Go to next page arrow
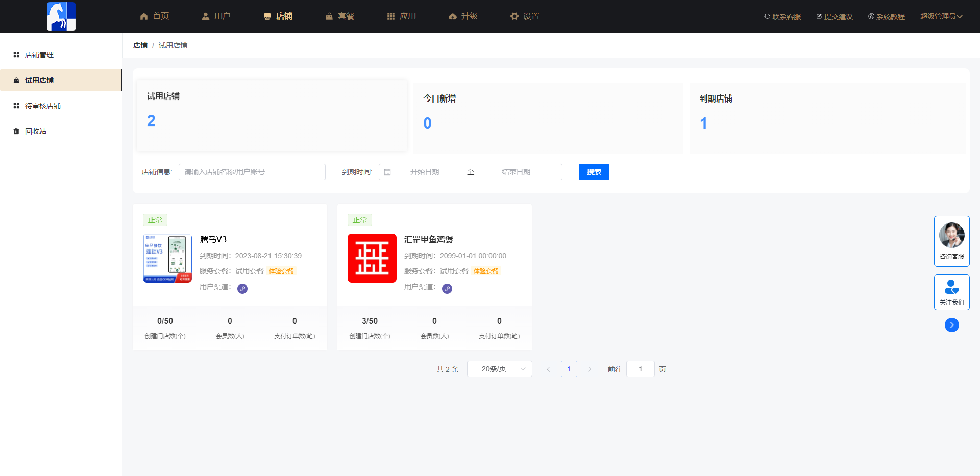This screenshot has height=476, width=980. 590,369
